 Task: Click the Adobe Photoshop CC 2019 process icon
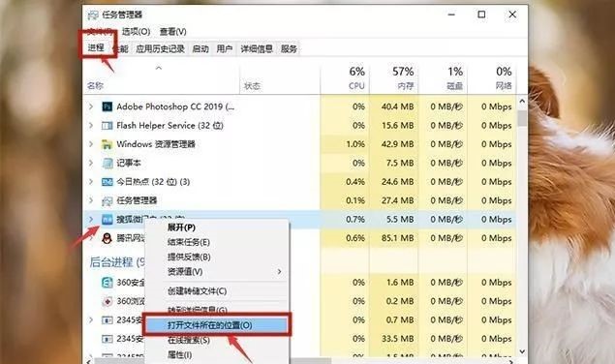(107, 106)
